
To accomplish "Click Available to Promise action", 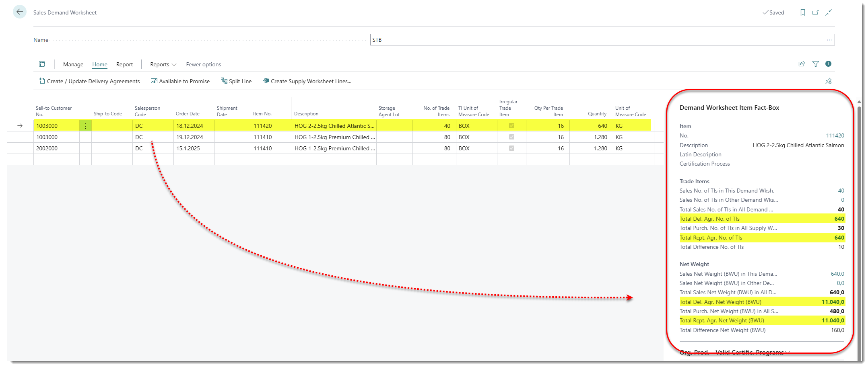I will coord(180,81).
